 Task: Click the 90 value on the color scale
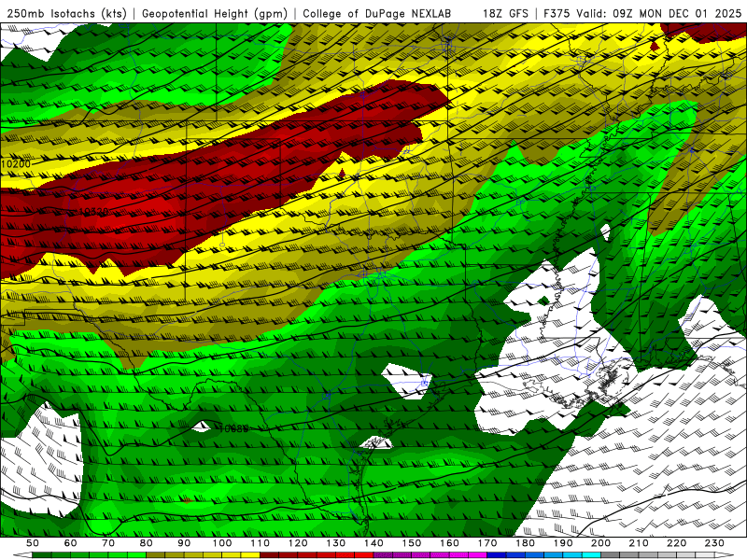pos(184,543)
